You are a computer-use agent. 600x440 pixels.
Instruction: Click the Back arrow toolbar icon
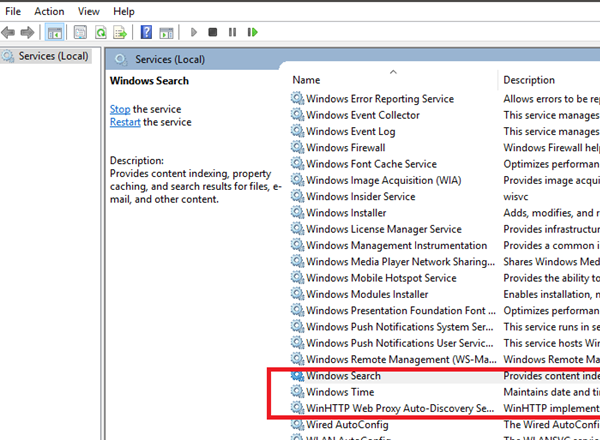8,33
